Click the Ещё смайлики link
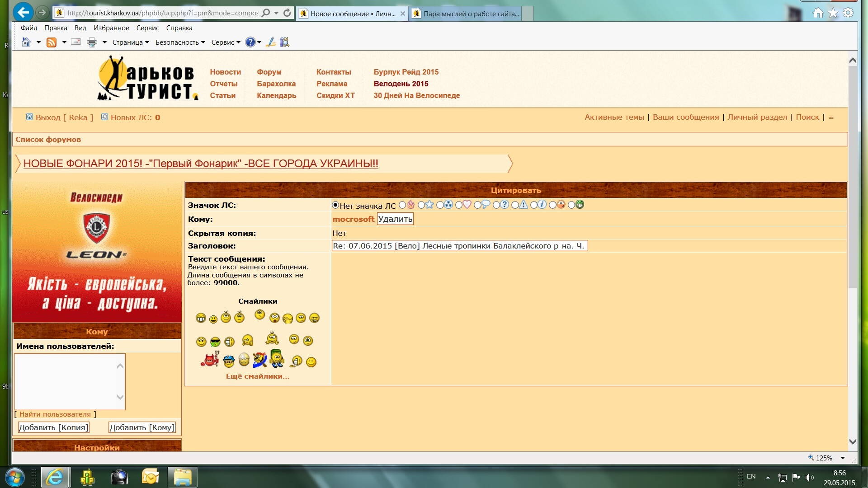Image resolution: width=868 pixels, height=488 pixels. (x=258, y=376)
